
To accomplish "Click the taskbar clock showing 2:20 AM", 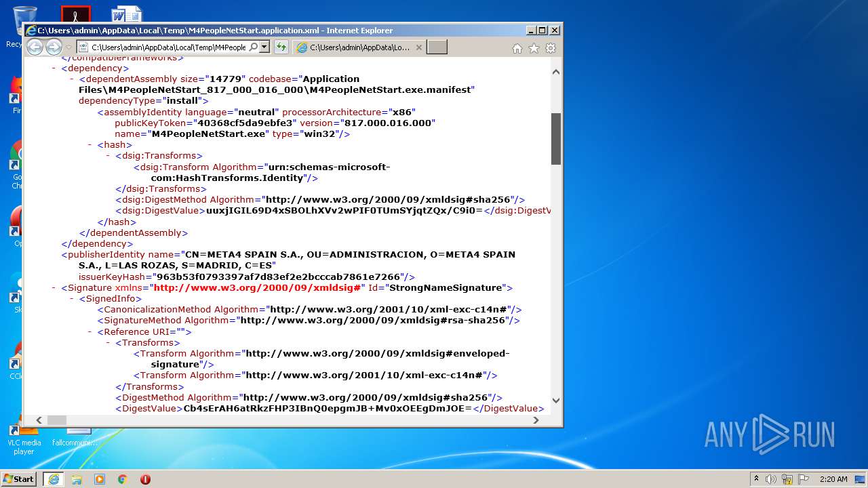I will [833, 479].
